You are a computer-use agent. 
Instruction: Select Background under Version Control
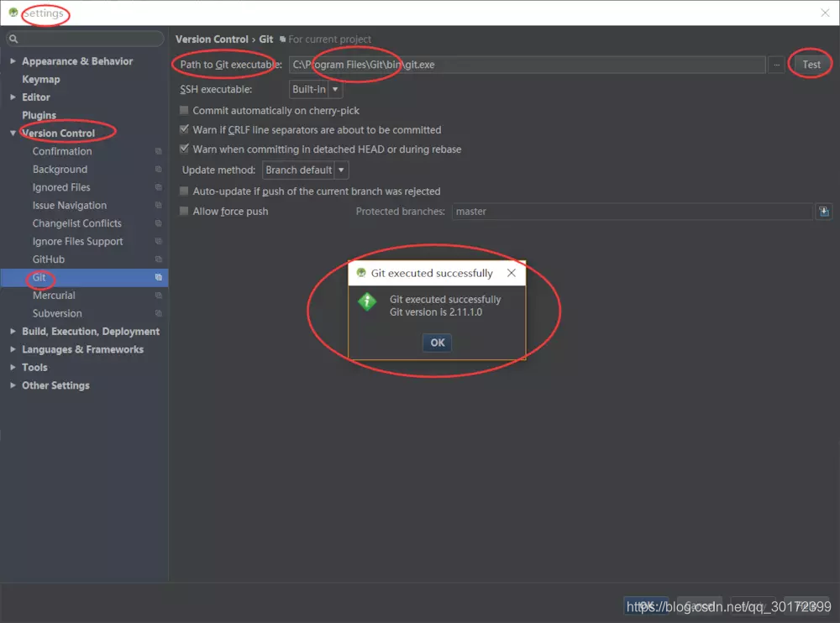(60, 170)
